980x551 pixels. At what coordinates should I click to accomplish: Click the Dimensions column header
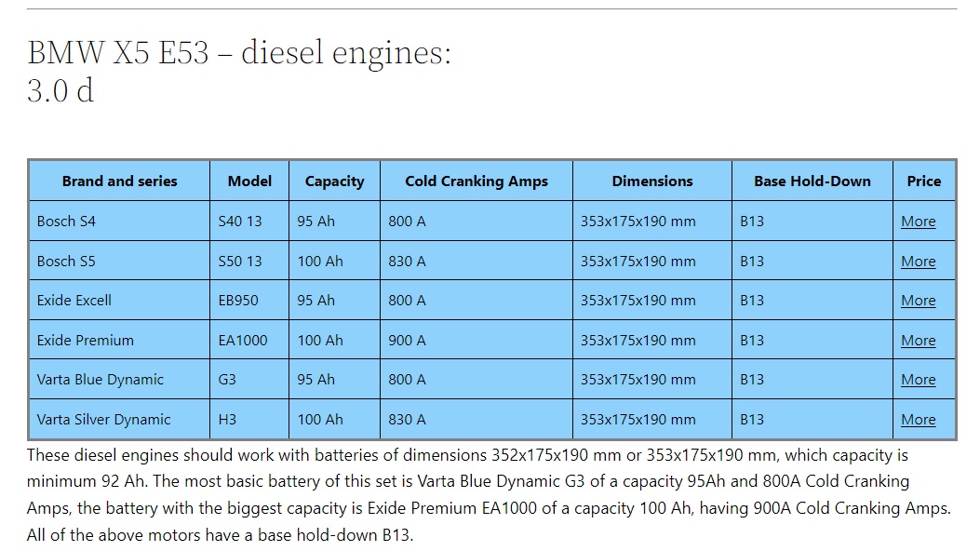(x=651, y=181)
